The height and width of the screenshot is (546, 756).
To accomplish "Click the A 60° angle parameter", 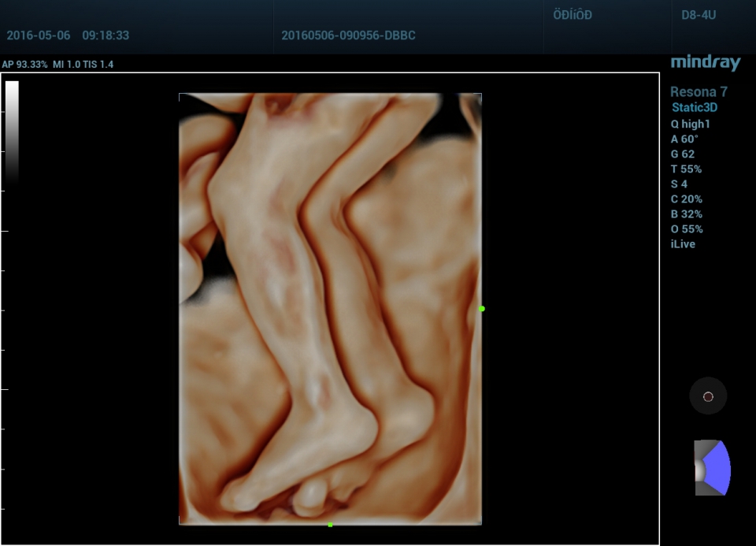I will coord(684,139).
